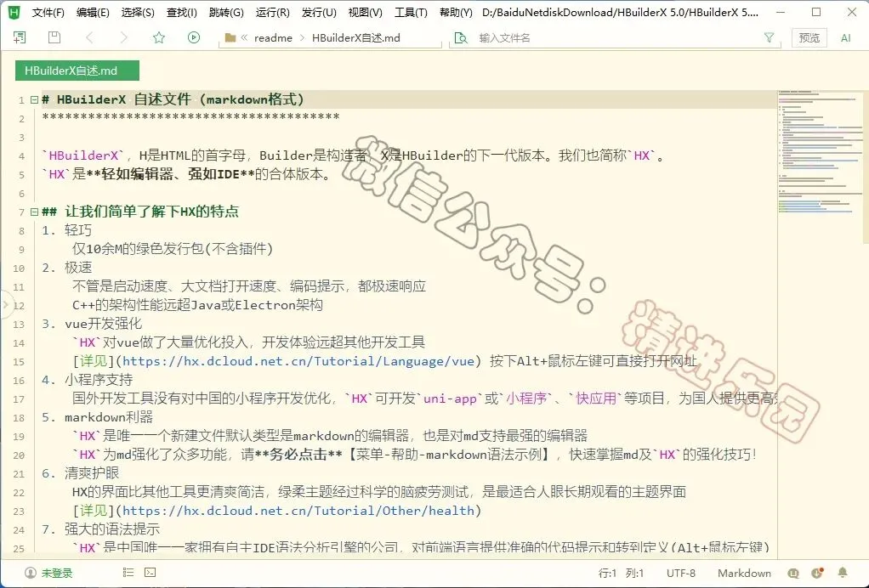Click the code minimap overview
The width and height of the screenshot is (869, 588).
click(819, 152)
